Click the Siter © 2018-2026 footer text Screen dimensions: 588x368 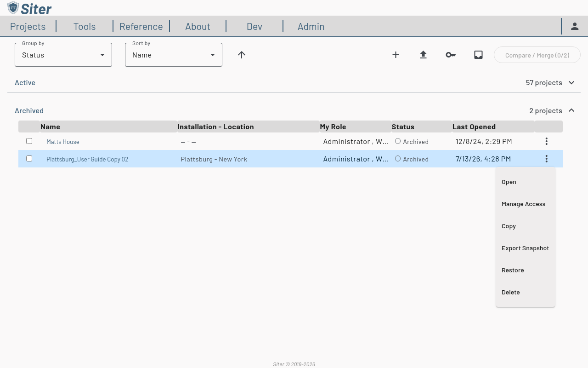tap(294, 364)
